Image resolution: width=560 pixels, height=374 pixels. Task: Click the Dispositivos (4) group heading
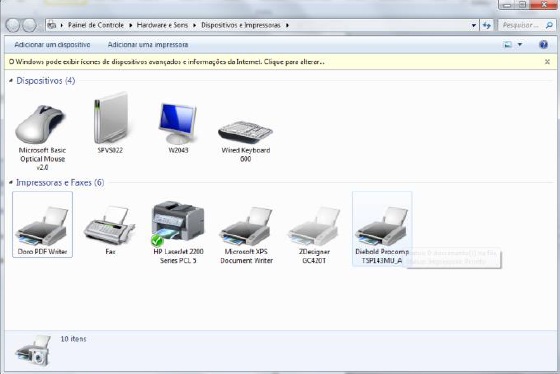click(46, 81)
